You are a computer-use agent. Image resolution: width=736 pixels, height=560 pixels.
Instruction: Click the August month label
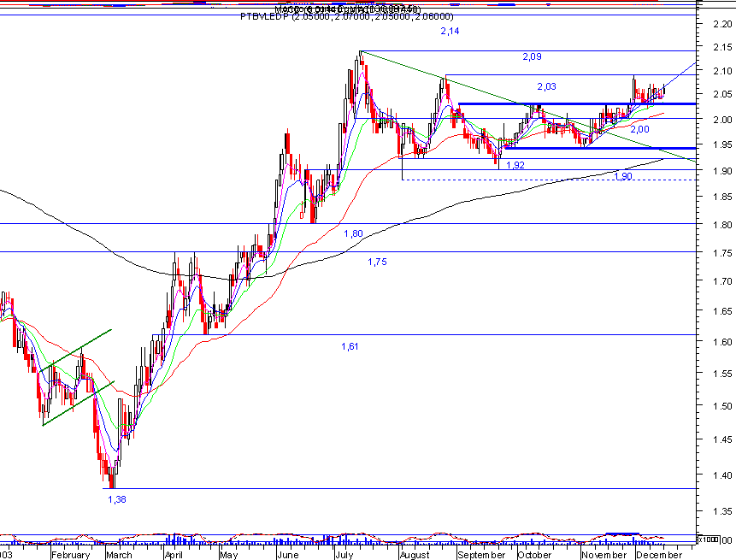[415, 555]
